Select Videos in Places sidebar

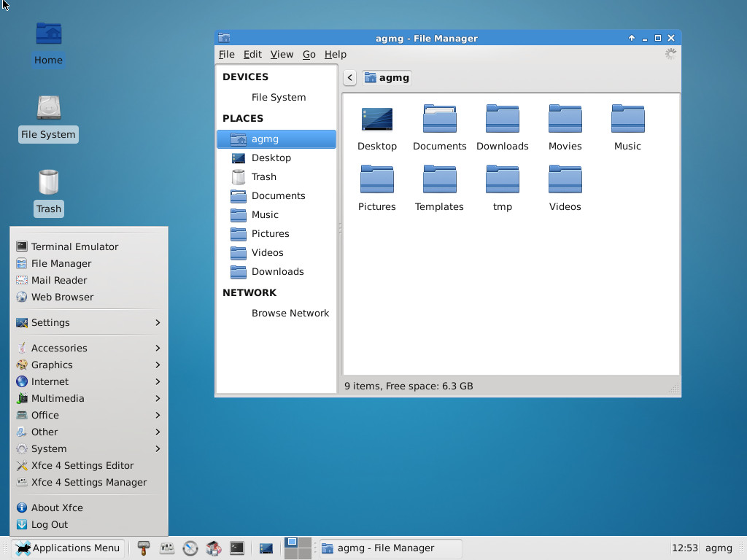pos(276,253)
